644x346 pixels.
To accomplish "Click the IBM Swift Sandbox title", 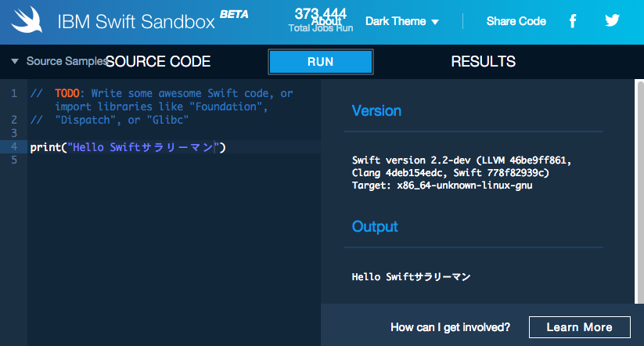I will click(136, 22).
